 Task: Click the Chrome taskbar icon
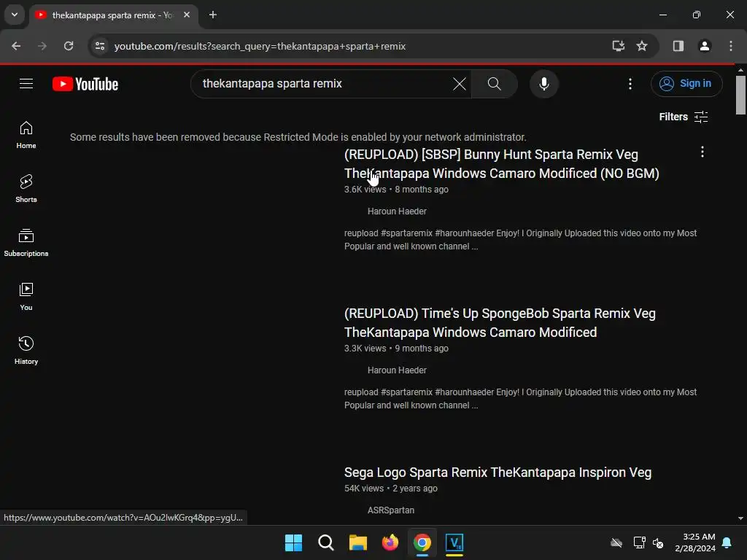(422, 542)
